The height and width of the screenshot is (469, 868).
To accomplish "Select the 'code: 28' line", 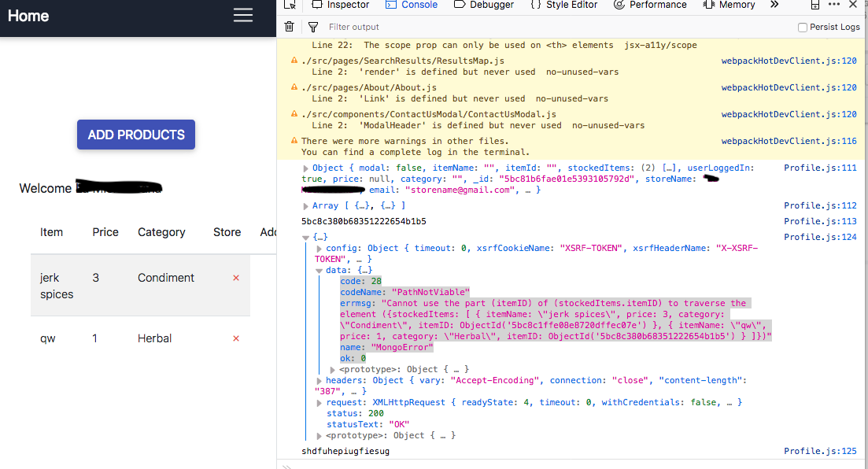I will pos(361,281).
